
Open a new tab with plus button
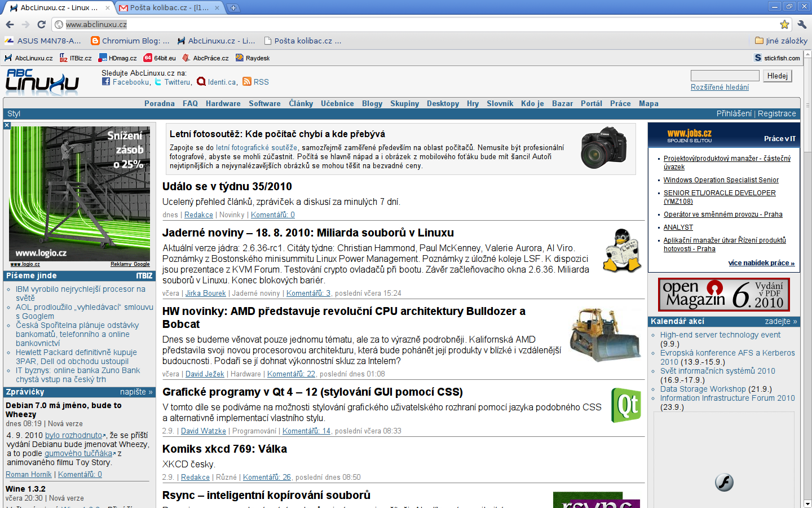(233, 8)
